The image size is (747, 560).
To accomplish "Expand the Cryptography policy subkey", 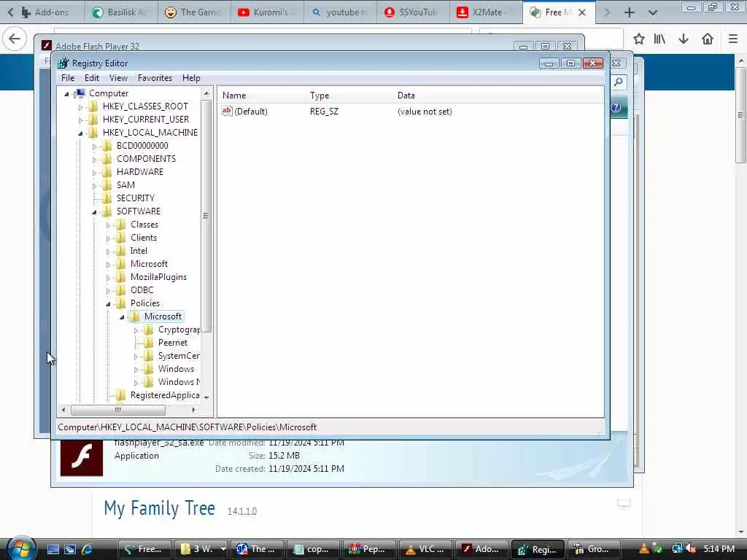I will pos(136,330).
